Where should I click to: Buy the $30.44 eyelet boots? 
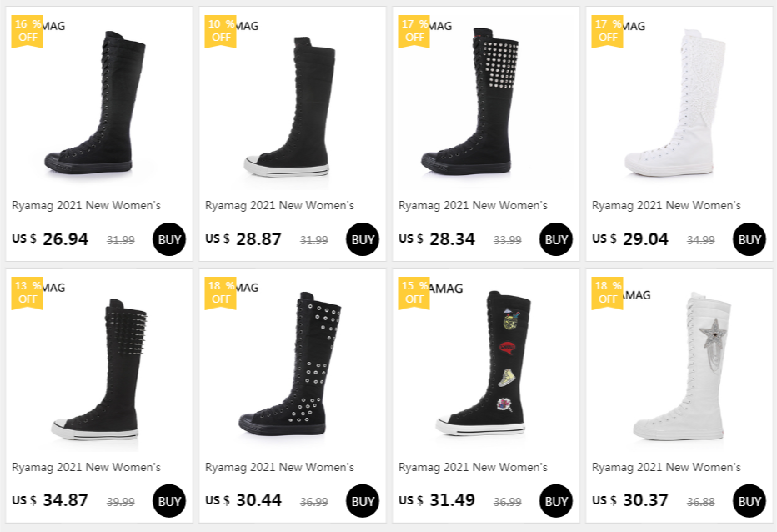(x=363, y=501)
